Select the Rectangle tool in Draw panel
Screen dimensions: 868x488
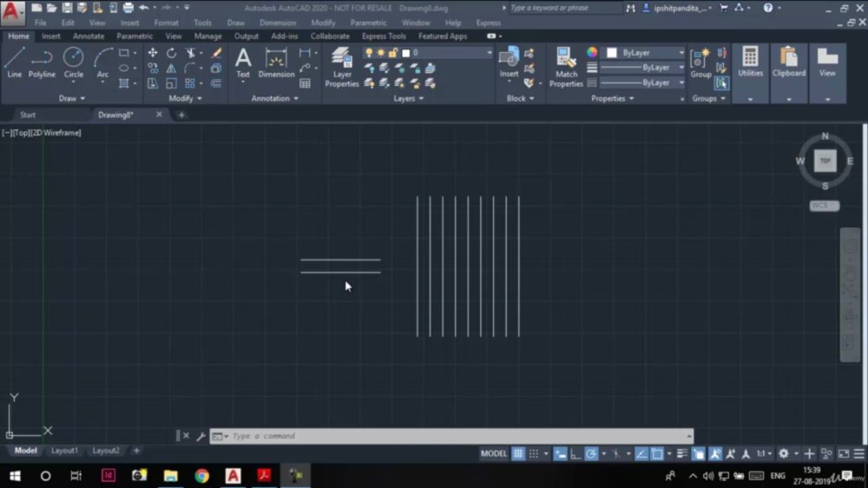click(124, 53)
